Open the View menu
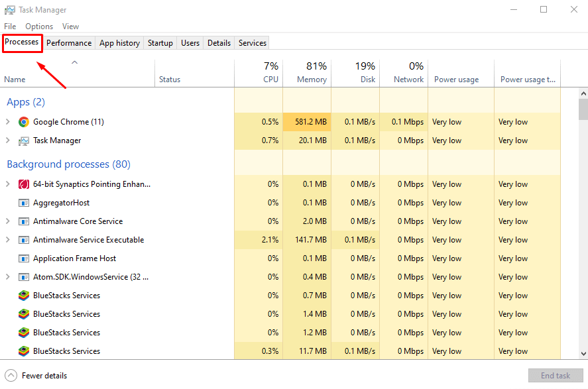588x389 pixels. coord(70,27)
